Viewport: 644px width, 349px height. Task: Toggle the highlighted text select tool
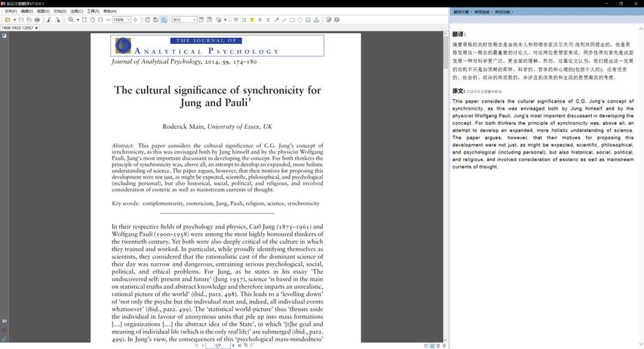pos(164,20)
